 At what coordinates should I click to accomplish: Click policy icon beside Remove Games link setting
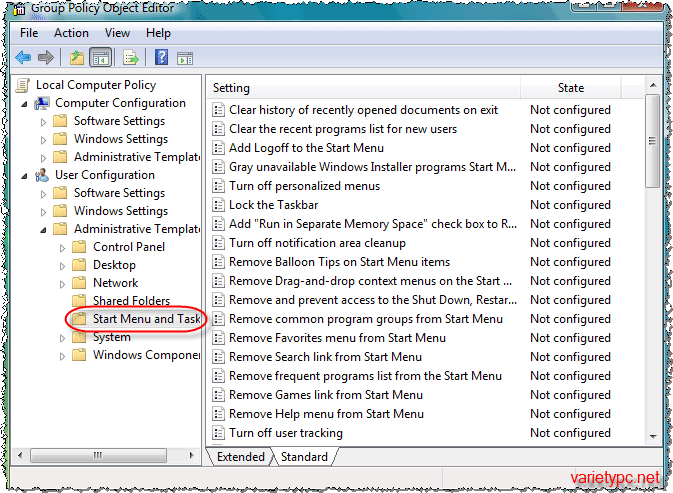click(x=218, y=395)
